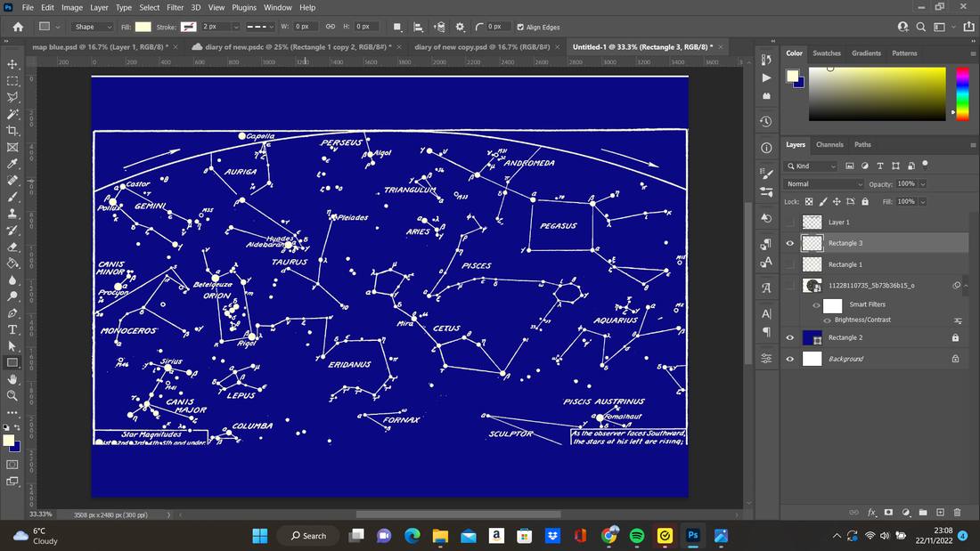Open the Filter menu
The image size is (980, 551).
(x=175, y=7)
